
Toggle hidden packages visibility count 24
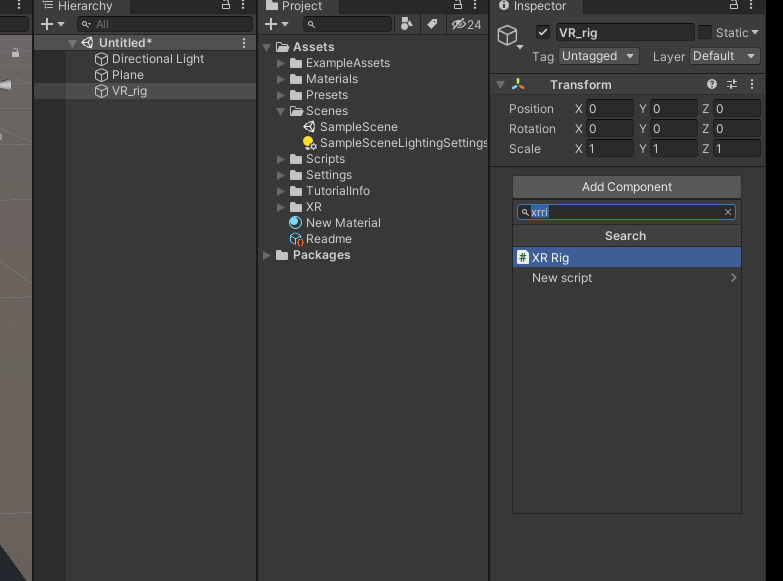[x=466, y=24]
